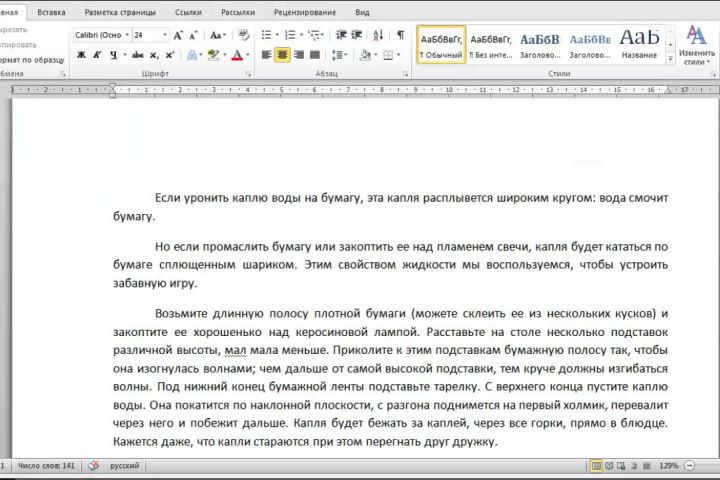This screenshot has height=480, width=720.
Task: Open the line spacing dropdown
Action: [x=339, y=55]
